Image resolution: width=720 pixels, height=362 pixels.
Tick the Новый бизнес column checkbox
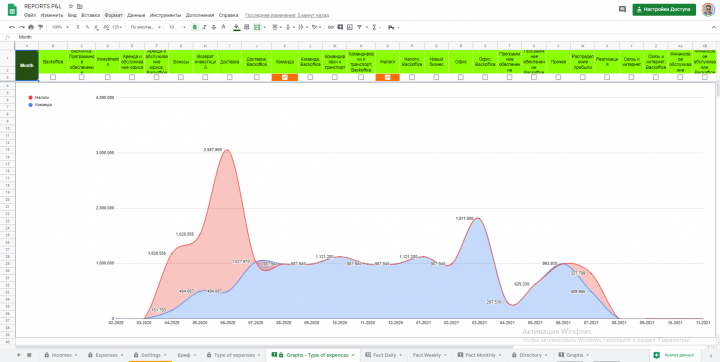click(x=436, y=78)
